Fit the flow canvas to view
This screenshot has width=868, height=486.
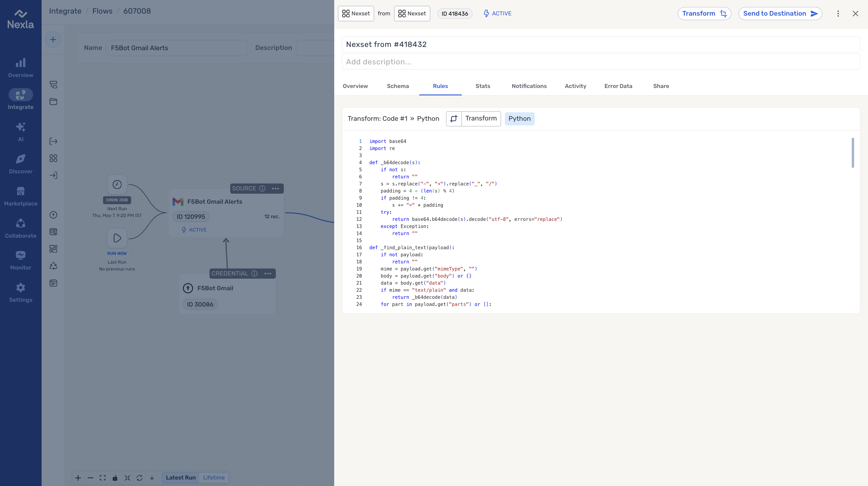tap(102, 477)
